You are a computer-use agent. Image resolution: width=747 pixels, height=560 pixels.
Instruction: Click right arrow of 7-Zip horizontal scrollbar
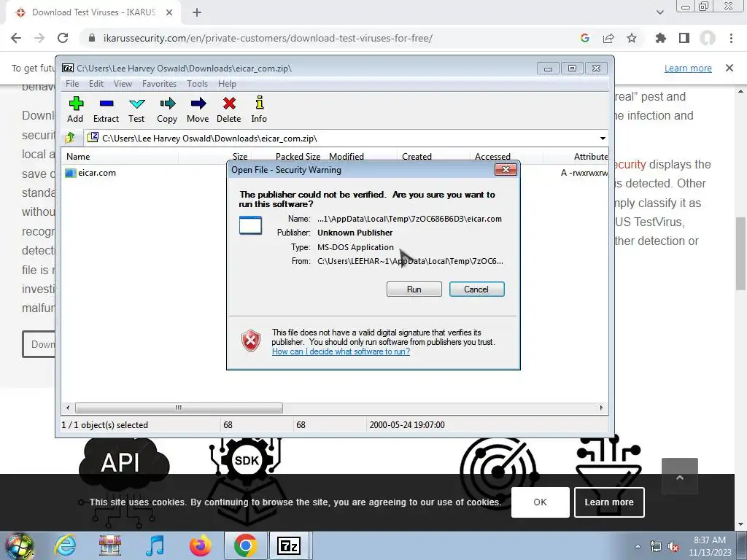pos(601,408)
